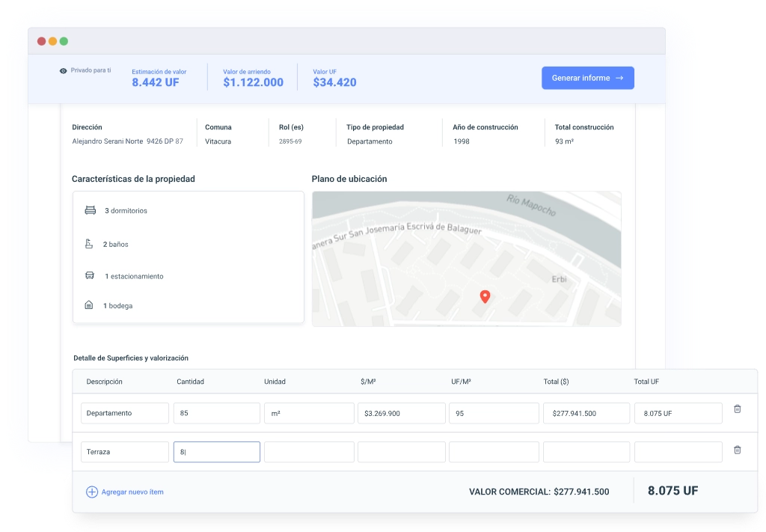The height and width of the screenshot is (532, 766).
Task: Focus the Terraza description field
Action: coord(125,452)
